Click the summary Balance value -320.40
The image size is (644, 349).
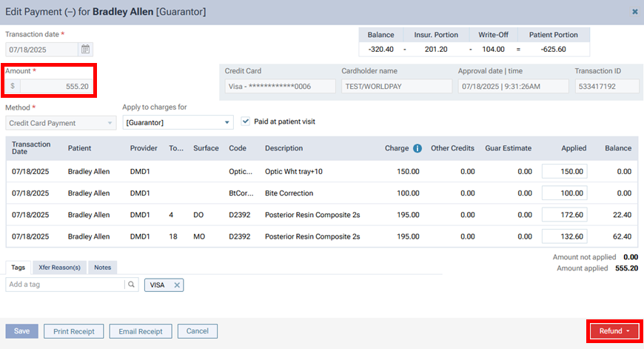point(380,50)
